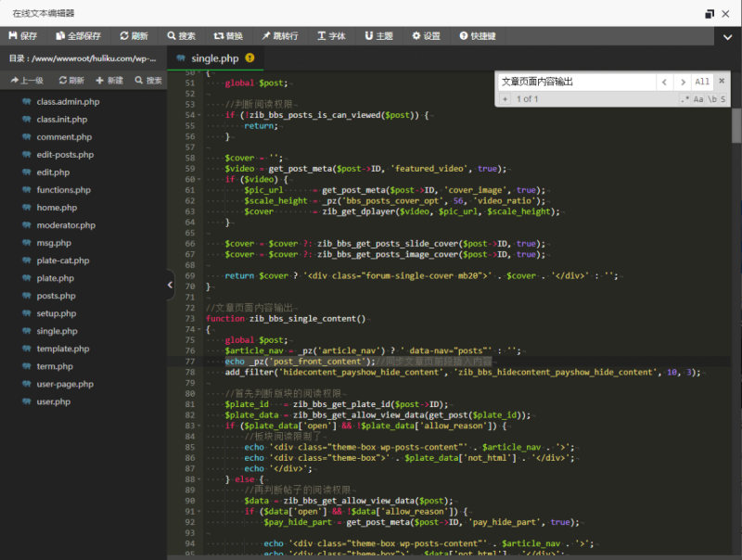The image size is (742, 560).
Task: Refresh the file list in sidebar
Action: click(71, 81)
